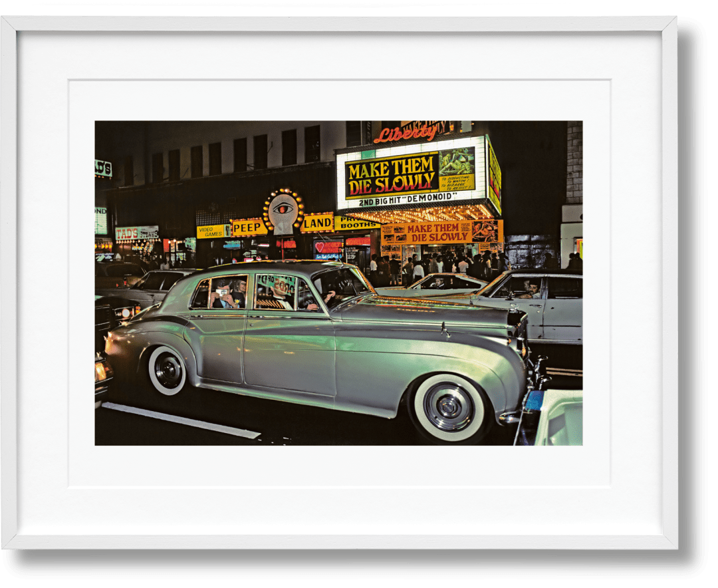Click the yellow PEEP sign
The height and width of the screenshot is (588, 718).
(x=249, y=227)
